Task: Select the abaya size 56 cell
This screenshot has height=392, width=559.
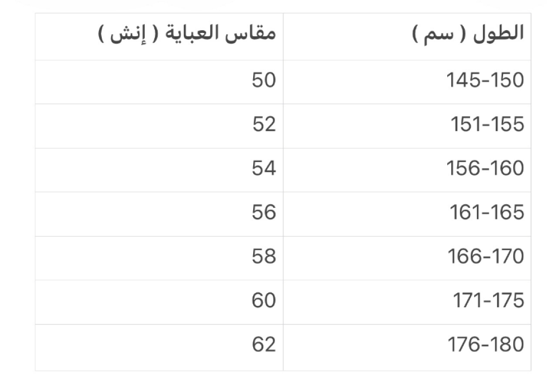Action: tap(263, 213)
